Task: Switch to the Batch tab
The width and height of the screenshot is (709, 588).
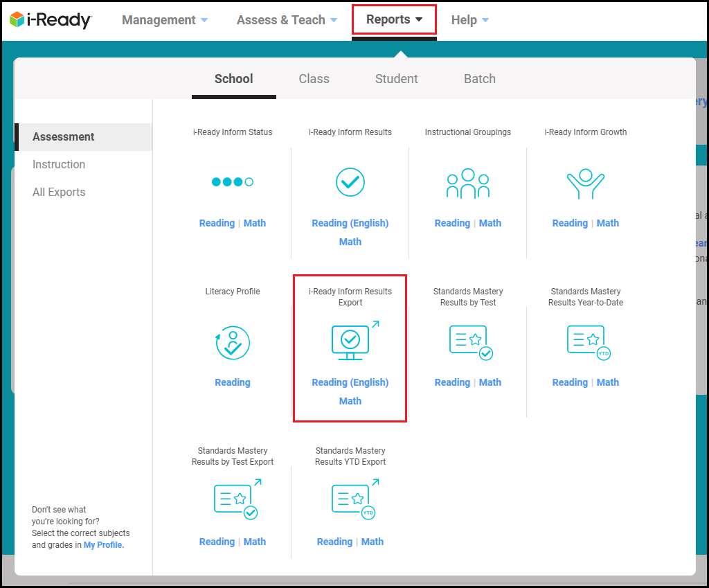Action: pos(480,79)
